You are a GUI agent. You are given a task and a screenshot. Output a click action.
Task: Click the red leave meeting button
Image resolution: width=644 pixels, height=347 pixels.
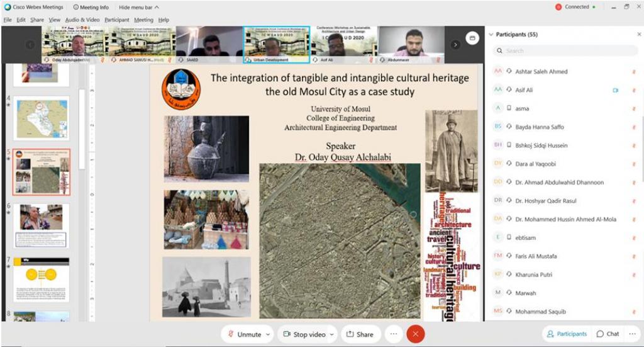[x=415, y=334]
